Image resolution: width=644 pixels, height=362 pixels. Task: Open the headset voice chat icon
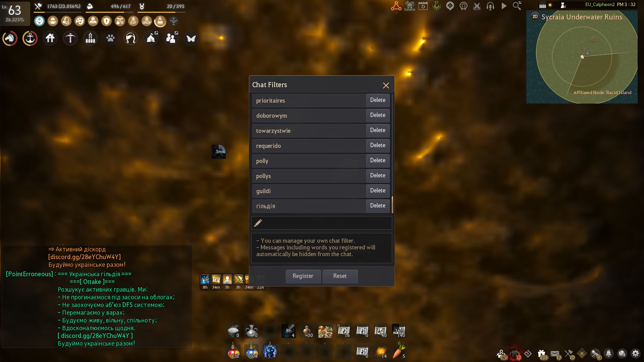pyautogui.click(x=490, y=6)
